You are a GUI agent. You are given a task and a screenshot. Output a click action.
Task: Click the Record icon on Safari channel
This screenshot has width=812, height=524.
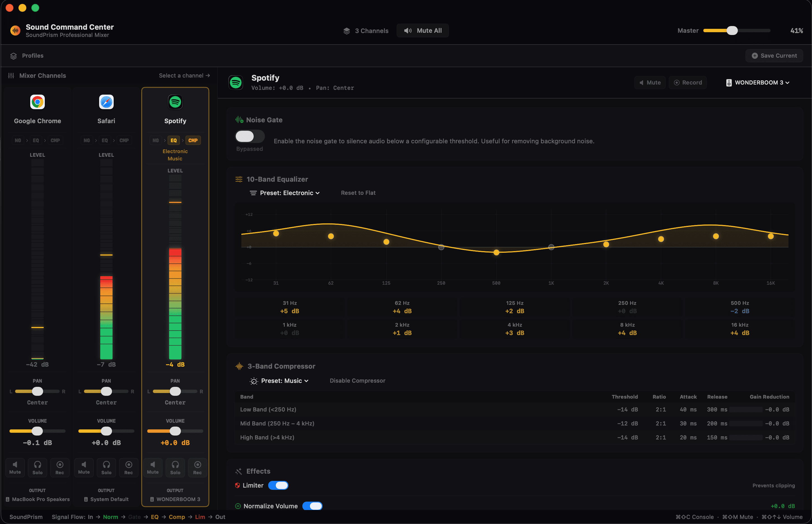(x=129, y=467)
